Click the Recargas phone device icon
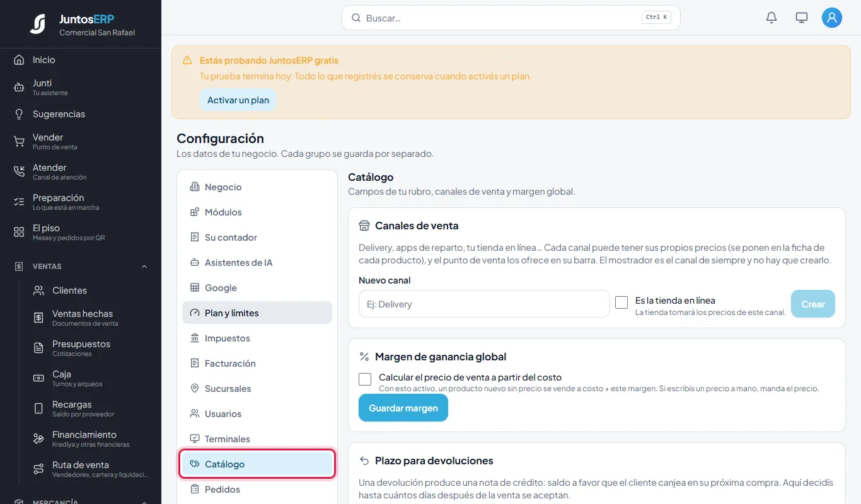Screen dimensions: 861x504 click(38, 409)
